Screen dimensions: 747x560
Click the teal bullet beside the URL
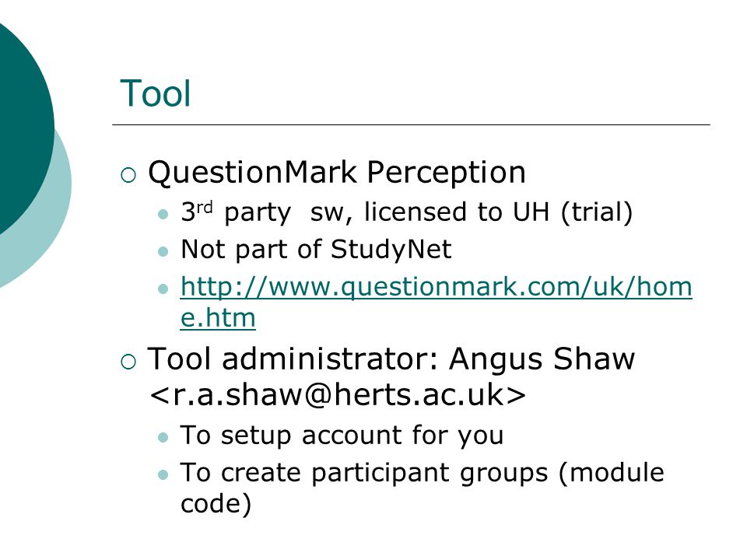(163, 289)
